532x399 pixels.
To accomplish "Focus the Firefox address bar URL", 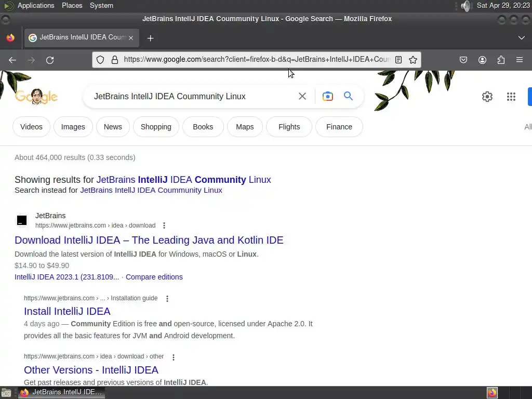I will tap(257, 60).
